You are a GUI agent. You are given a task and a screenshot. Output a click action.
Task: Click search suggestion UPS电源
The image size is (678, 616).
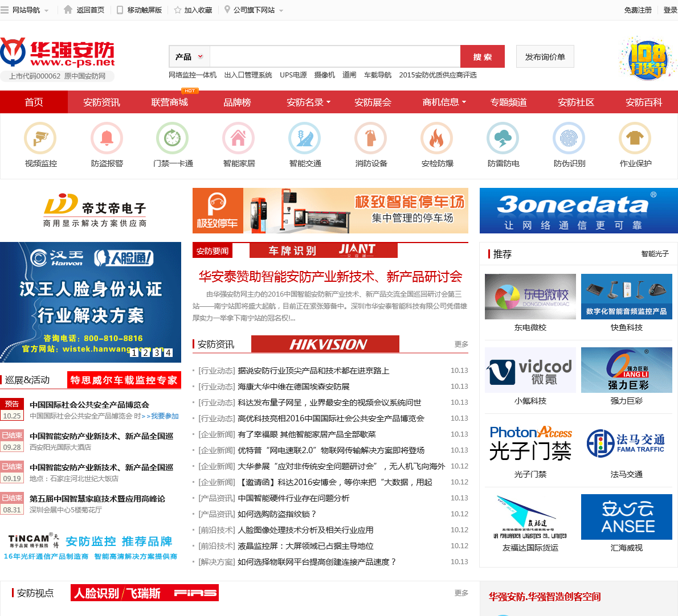click(293, 75)
